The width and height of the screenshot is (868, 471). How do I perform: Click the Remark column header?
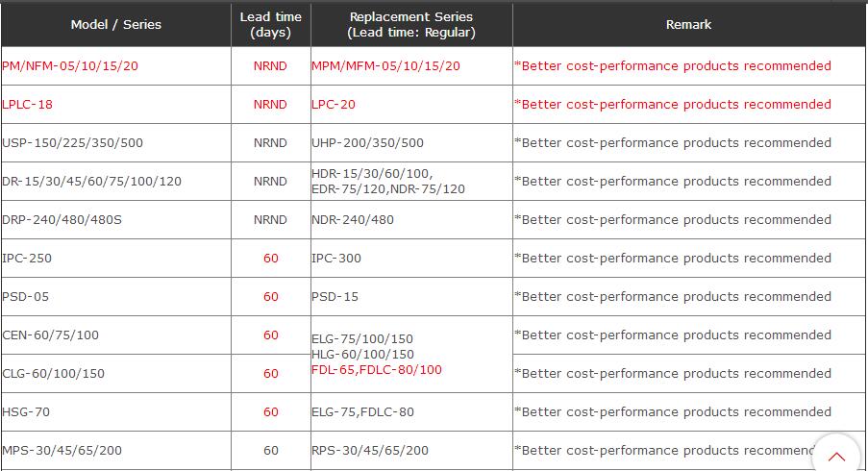(x=688, y=25)
